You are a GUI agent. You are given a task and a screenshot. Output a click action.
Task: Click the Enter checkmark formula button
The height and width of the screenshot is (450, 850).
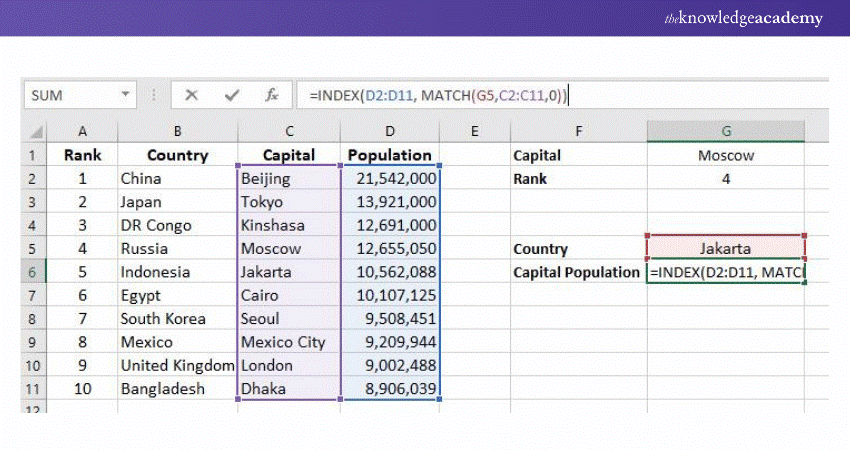click(x=232, y=96)
